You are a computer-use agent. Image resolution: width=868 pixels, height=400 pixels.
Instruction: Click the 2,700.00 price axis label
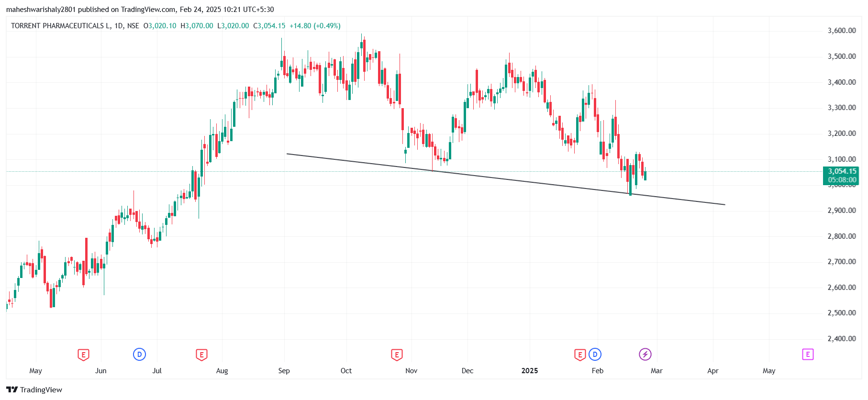842,262
